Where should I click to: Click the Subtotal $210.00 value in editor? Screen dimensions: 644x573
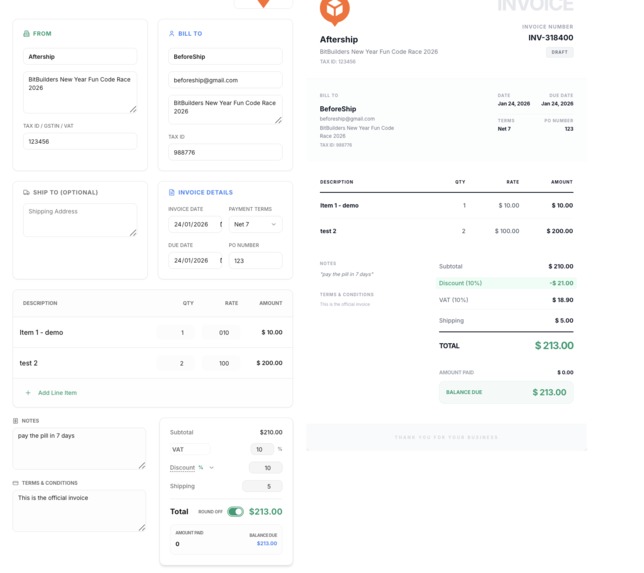click(271, 432)
